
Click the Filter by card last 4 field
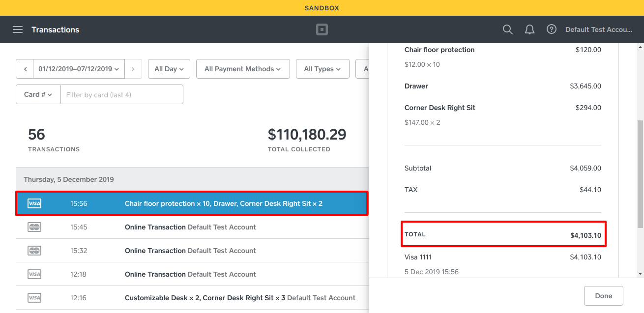[121, 94]
